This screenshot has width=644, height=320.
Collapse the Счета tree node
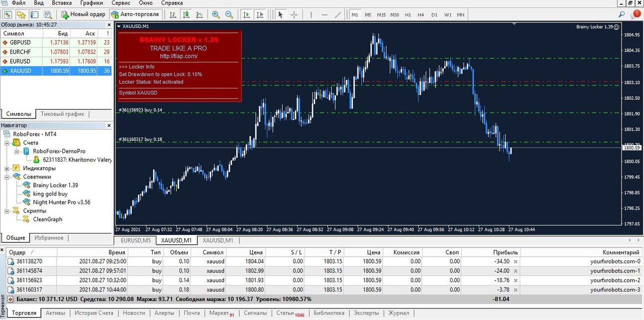pyautogui.click(x=7, y=142)
